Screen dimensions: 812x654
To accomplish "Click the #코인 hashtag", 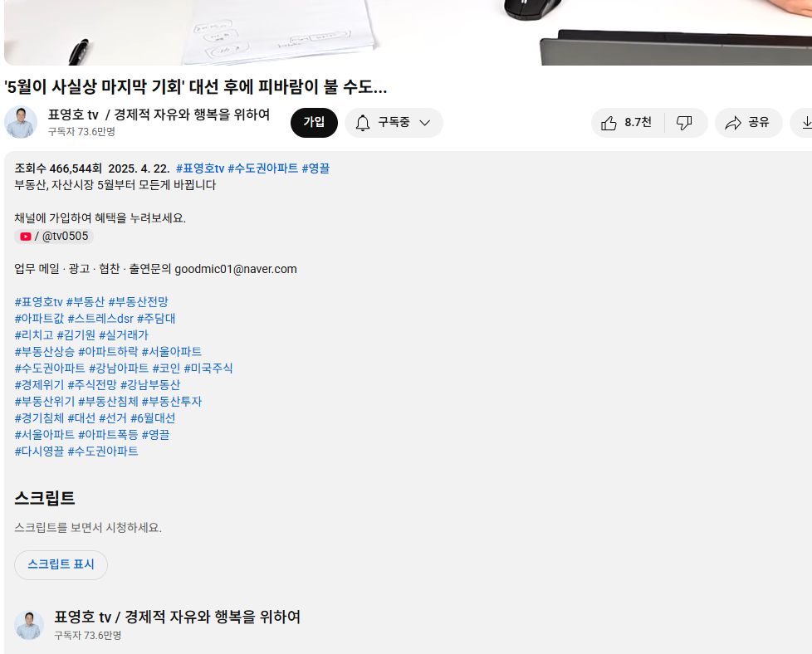I will [x=166, y=368].
